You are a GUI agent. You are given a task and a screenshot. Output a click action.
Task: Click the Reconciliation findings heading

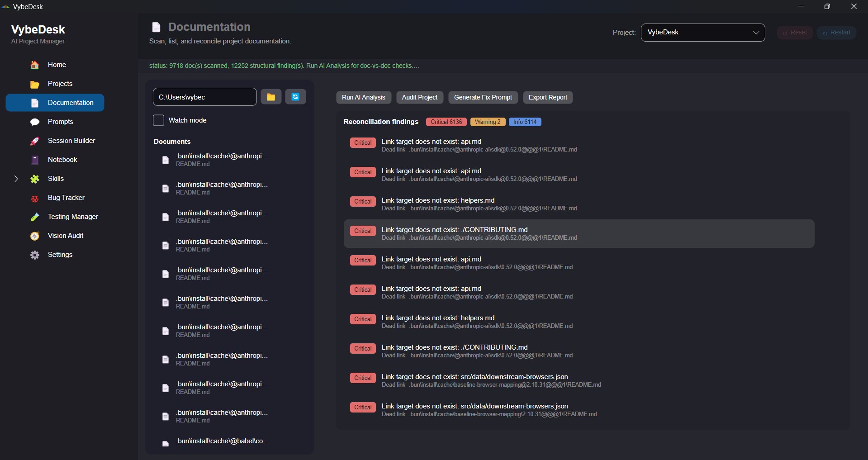pos(381,122)
